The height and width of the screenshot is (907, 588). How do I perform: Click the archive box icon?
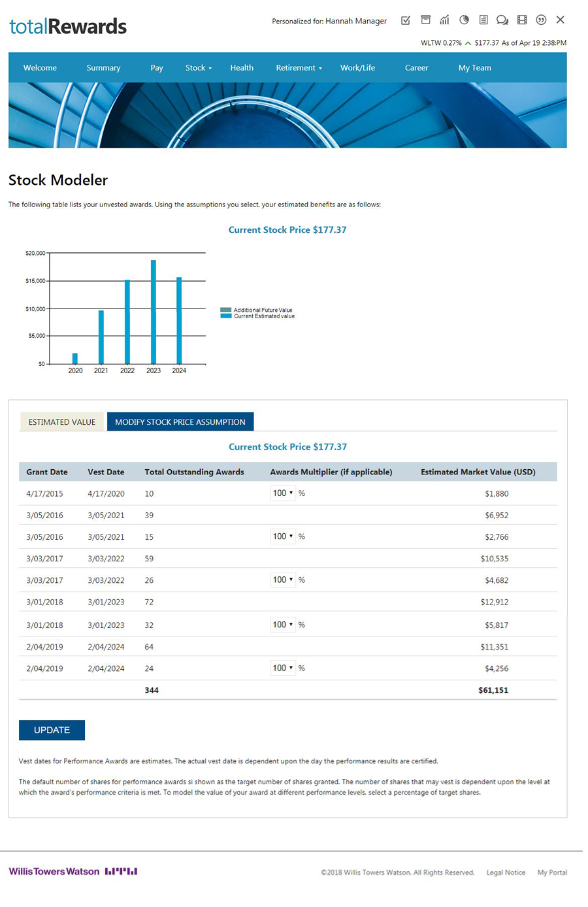click(x=425, y=20)
